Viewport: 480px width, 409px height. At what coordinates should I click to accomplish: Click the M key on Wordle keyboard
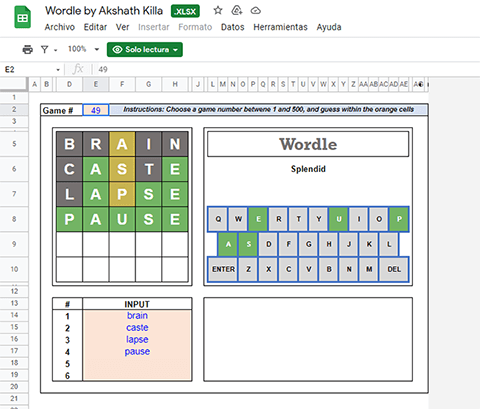[x=369, y=269]
